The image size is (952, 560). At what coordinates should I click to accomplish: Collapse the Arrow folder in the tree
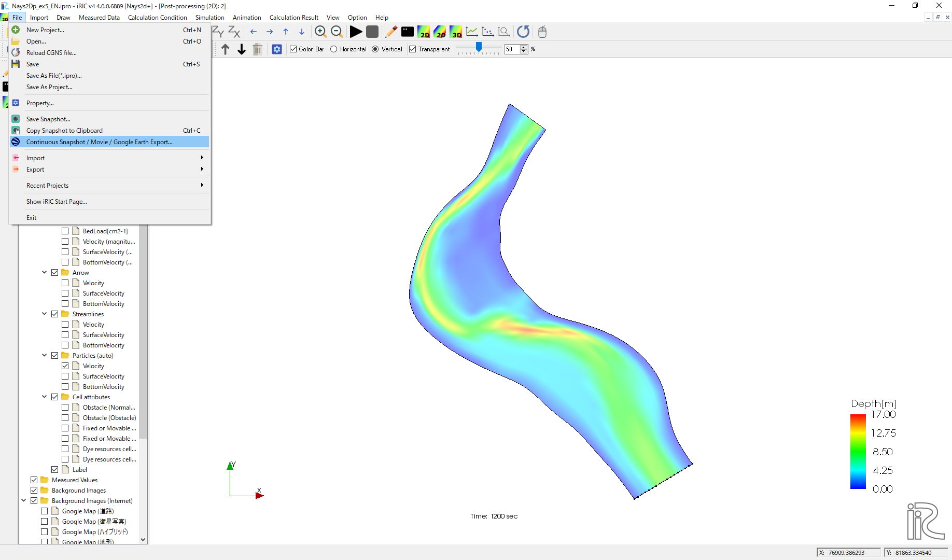(45, 272)
